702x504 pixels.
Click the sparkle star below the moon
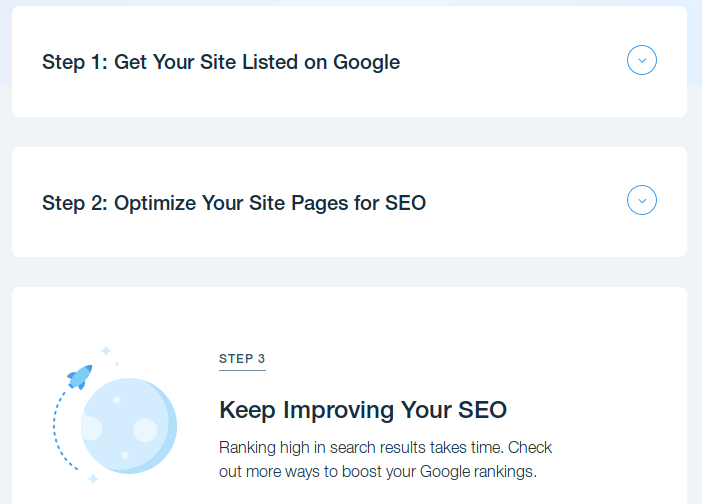tap(93, 479)
